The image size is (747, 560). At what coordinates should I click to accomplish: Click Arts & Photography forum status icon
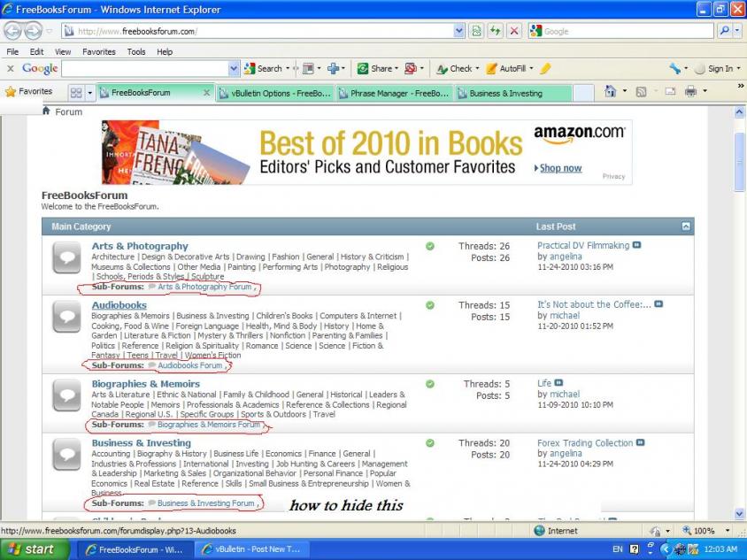66,257
